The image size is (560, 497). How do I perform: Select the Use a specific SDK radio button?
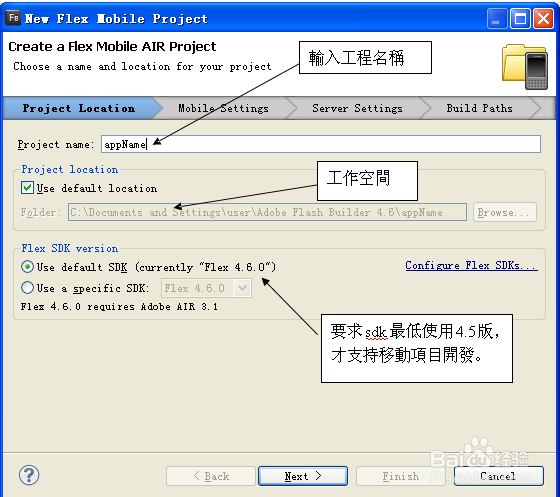tap(28, 288)
